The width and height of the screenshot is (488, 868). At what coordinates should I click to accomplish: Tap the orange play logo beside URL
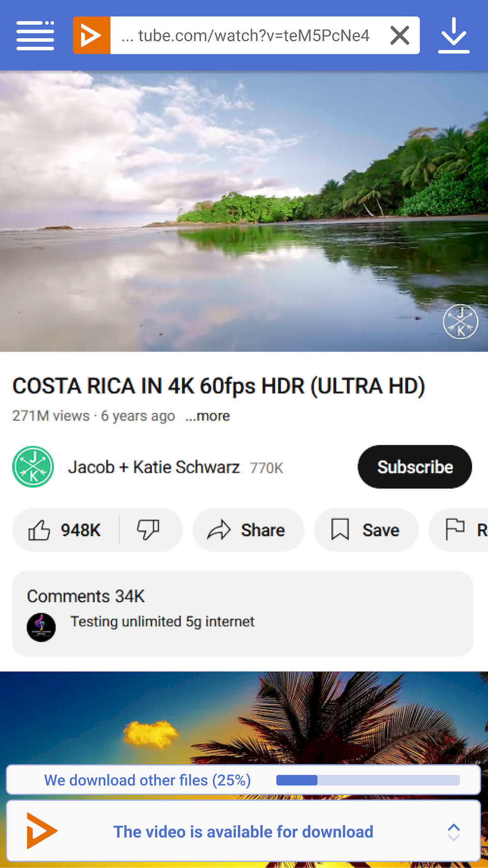click(x=92, y=35)
